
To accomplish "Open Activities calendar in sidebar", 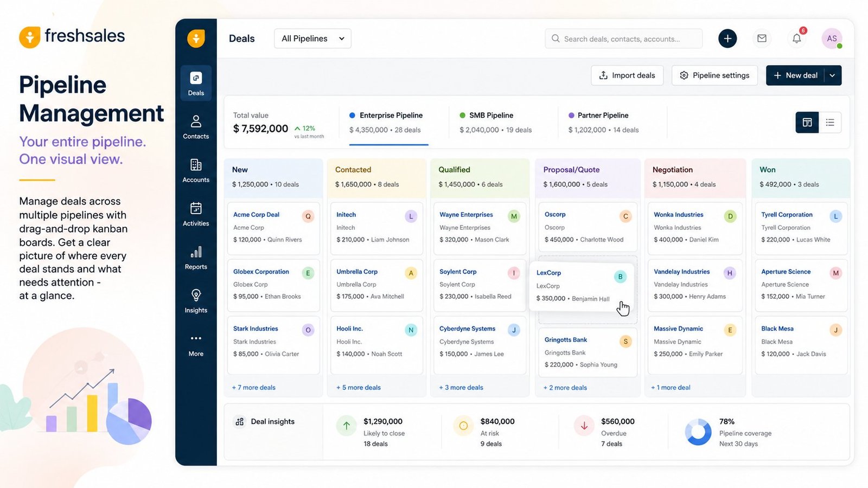I will (196, 214).
